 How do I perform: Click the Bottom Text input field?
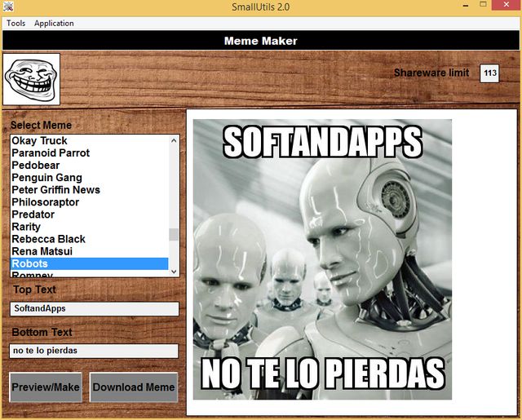coord(94,351)
